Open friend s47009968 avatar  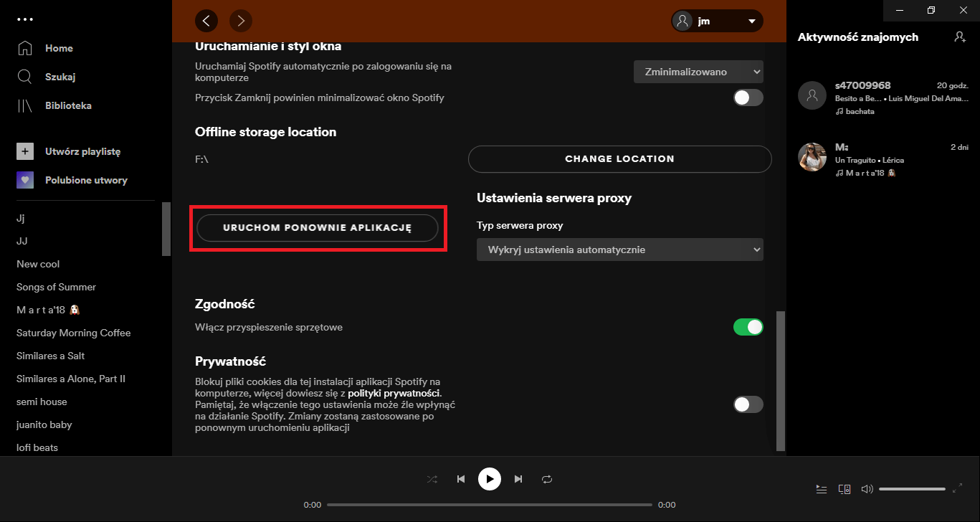(x=812, y=95)
